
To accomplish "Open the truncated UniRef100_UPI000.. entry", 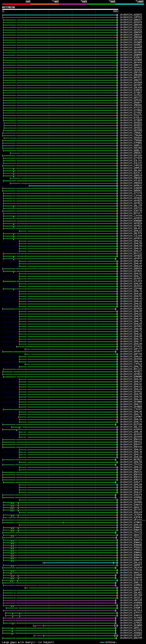I will (x=132, y=520).
